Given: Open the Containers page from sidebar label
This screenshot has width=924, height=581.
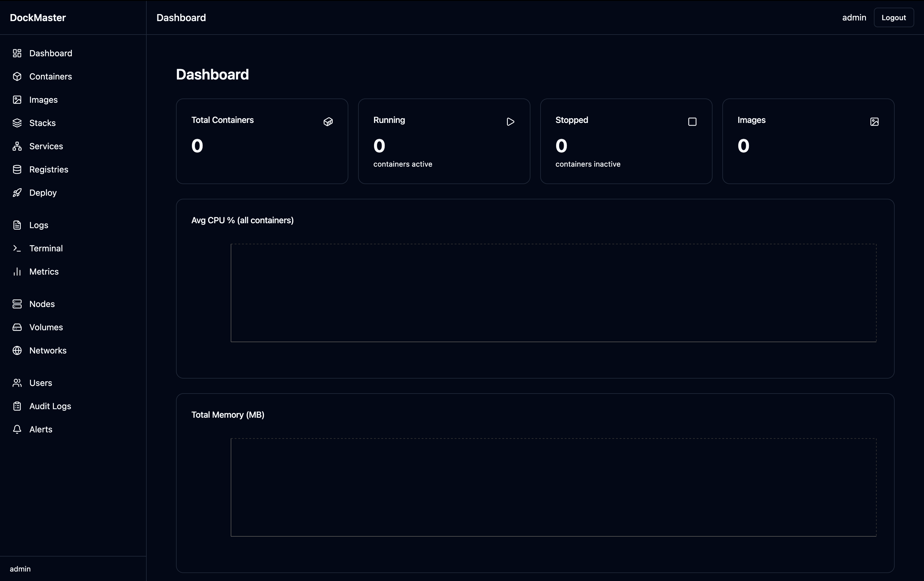Looking at the screenshot, I should 51,76.
